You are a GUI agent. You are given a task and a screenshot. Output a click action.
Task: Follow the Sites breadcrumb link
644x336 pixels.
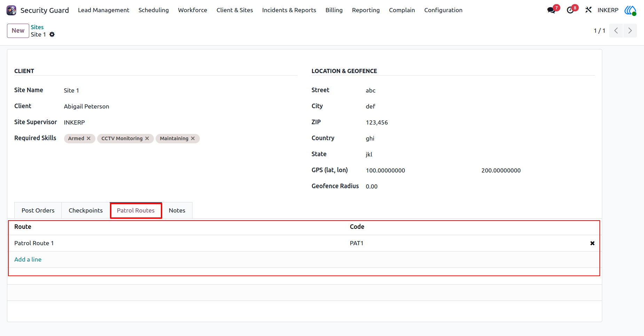point(37,27)
